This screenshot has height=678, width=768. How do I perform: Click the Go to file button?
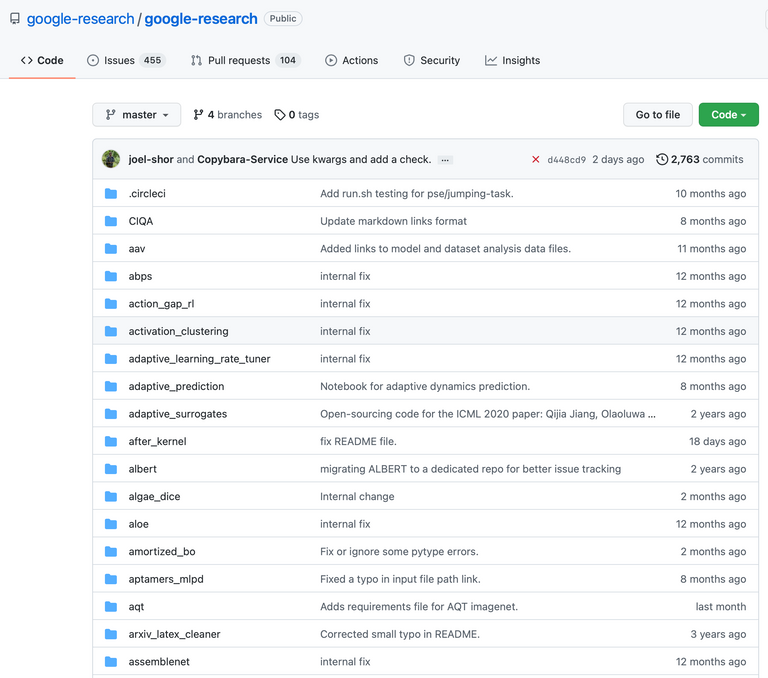click(x=658, y=115)
